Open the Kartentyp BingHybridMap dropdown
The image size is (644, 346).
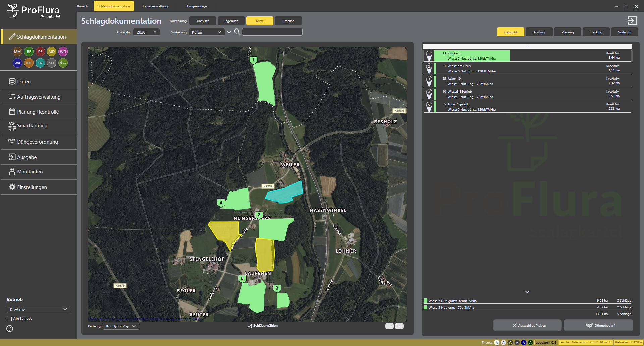(x=121, y=326)
